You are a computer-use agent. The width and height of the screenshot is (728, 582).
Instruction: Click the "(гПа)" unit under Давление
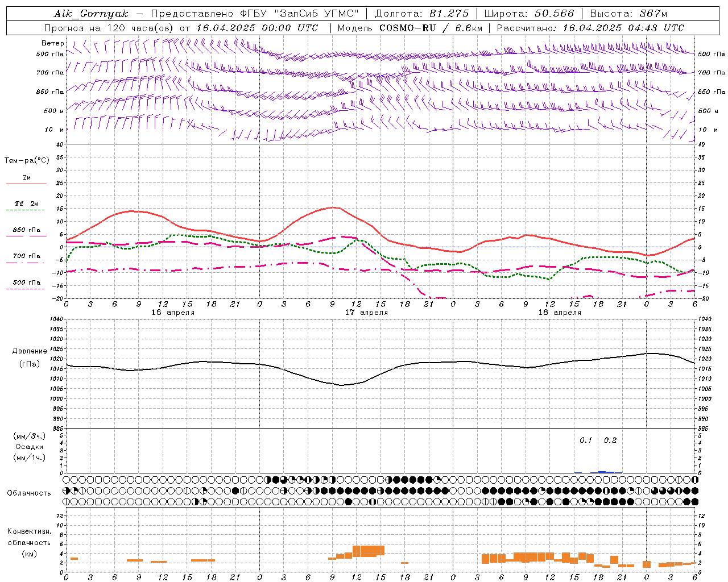pyautogui.click(x=29, y=364)
